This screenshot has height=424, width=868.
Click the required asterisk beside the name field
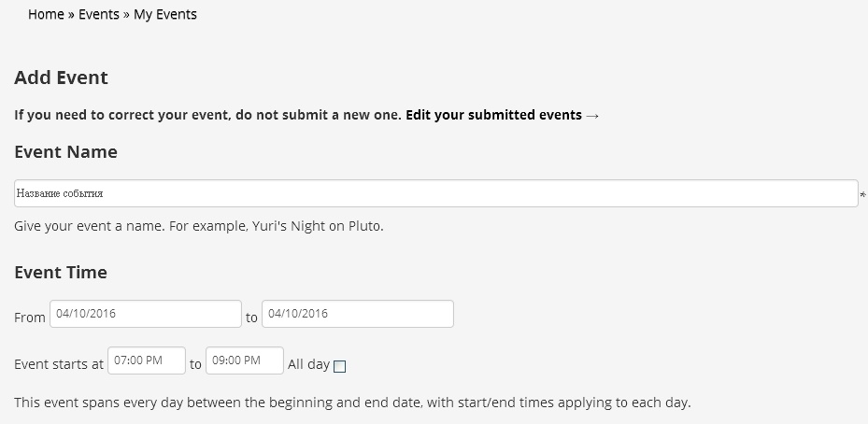862,196
